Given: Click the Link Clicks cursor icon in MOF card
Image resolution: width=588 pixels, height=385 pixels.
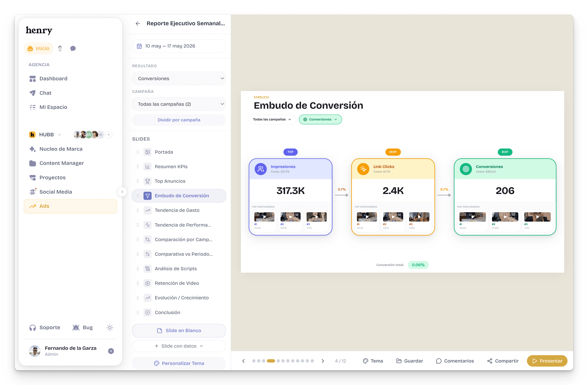Looking at the screenshot, I should pyautogui.click(x=363, y=169).
